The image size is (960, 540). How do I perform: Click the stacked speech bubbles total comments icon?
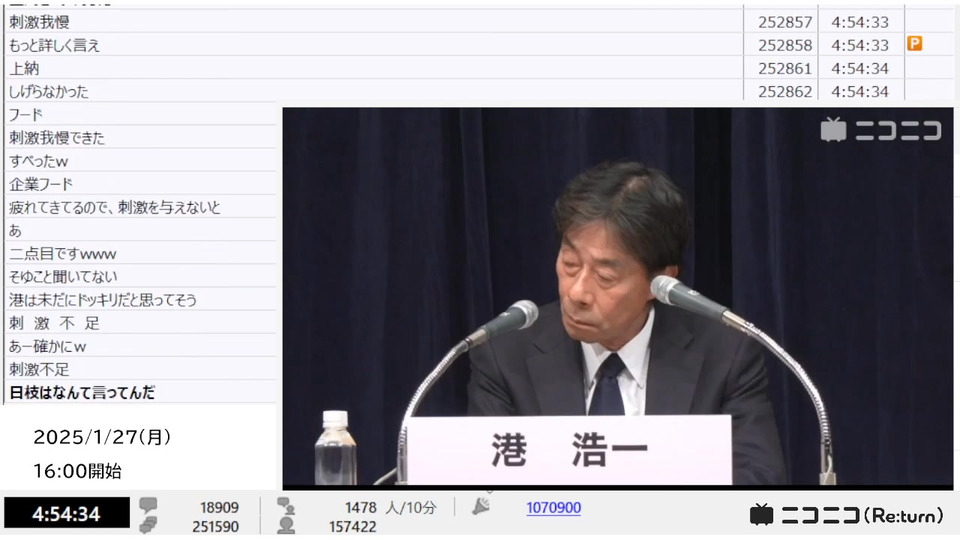pos(148,525)
